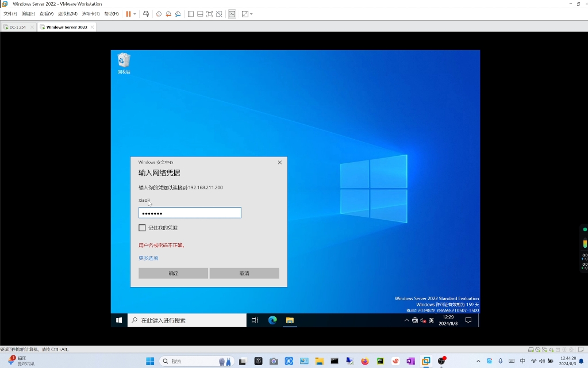Click the host taskbar 搜索 box

(197, 361)
